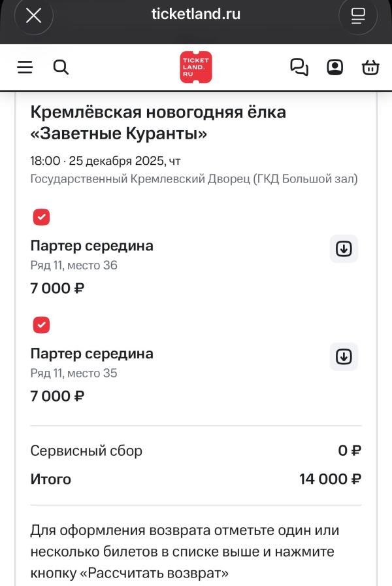Go to Ticketland.ru home logo
392x586 pixels.
pyautogui.click(x=196, y=67)
